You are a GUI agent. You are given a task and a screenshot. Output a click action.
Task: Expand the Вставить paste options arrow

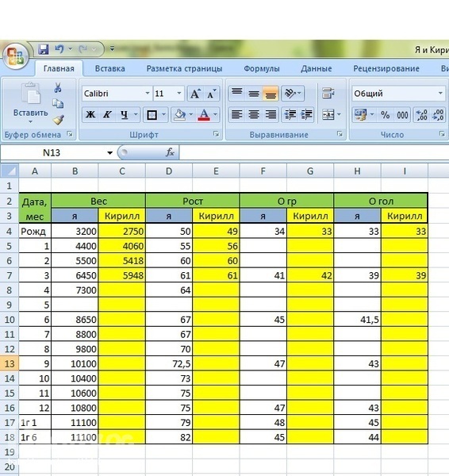tap(30, 121)
